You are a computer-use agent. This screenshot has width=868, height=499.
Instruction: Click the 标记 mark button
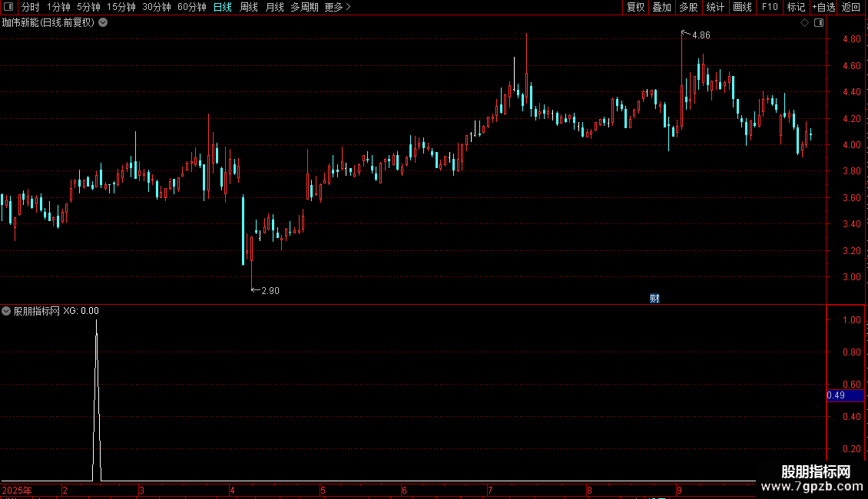796,7
